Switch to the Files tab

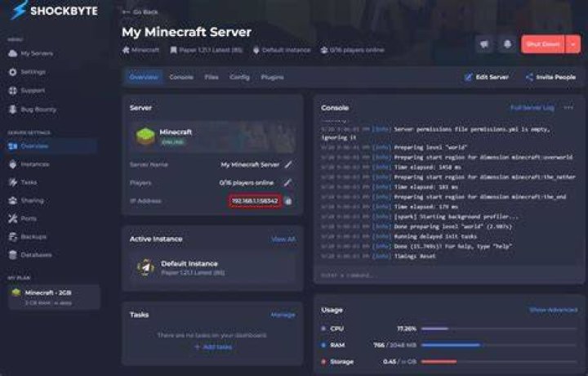point(212,78)
